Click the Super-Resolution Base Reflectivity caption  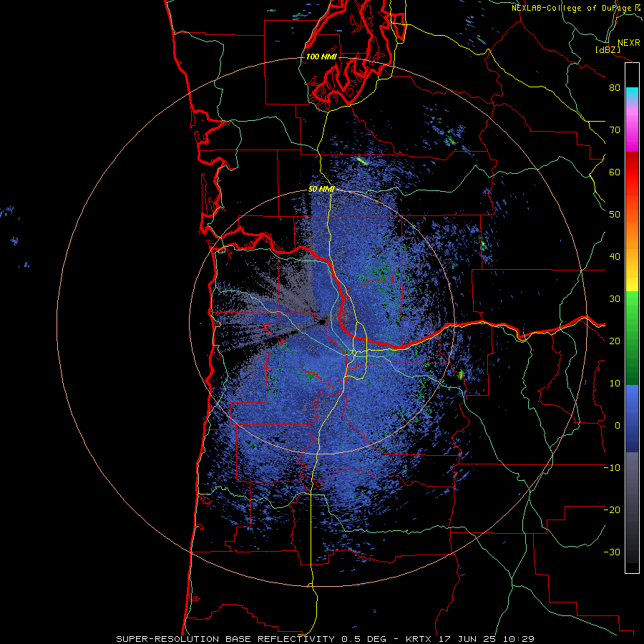pyautogui.click(x=325, y=639)
